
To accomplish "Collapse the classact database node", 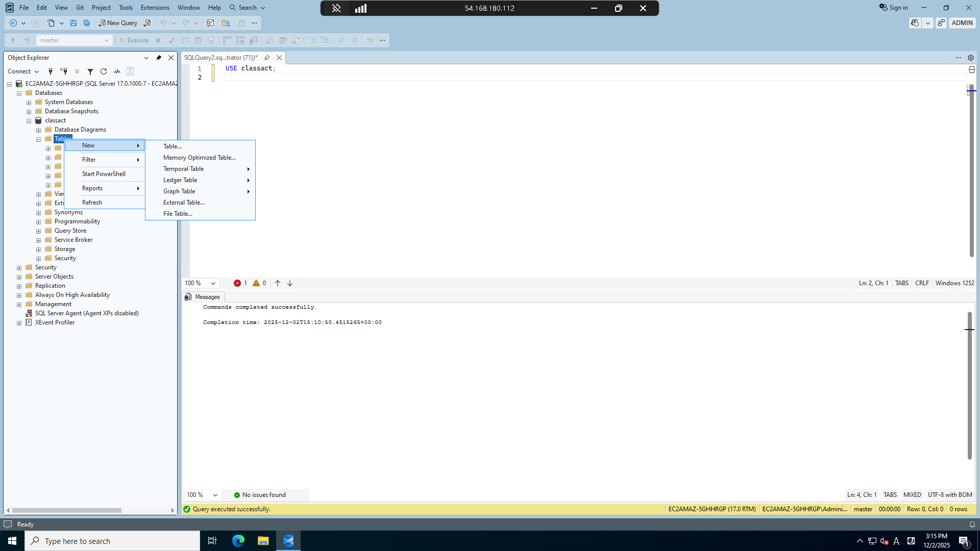I will (29, 121).
